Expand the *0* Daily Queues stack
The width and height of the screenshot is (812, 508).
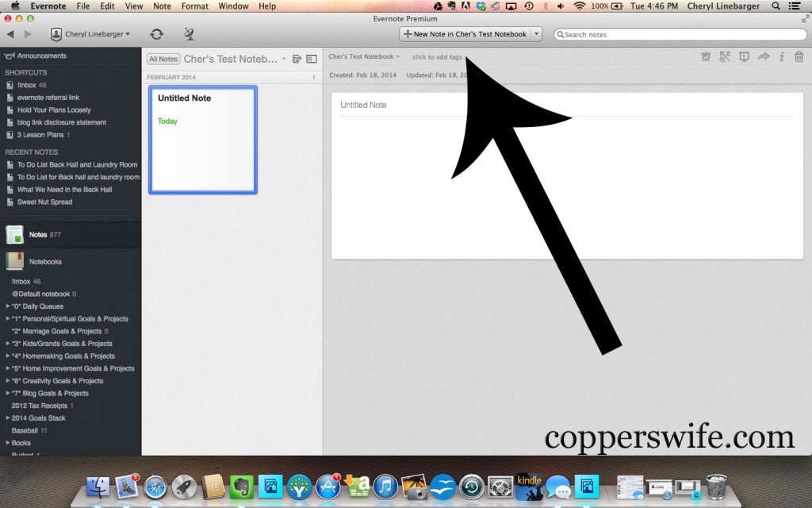point(8,306)
